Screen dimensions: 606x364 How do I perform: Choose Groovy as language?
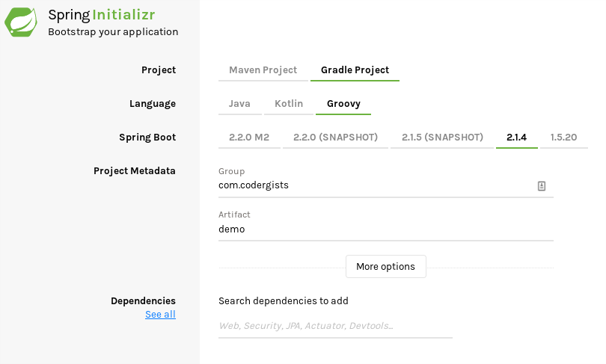click(343, 104)
